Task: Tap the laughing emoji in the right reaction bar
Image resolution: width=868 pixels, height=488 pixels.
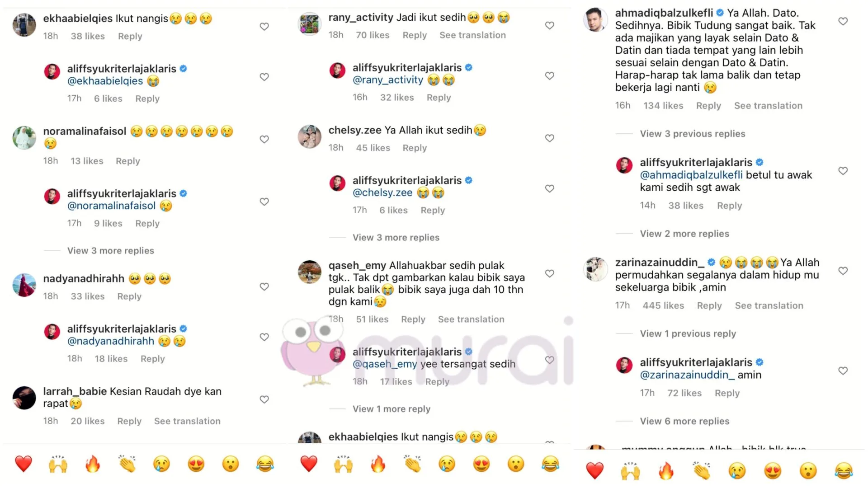Action: click(x=844, y=471)
